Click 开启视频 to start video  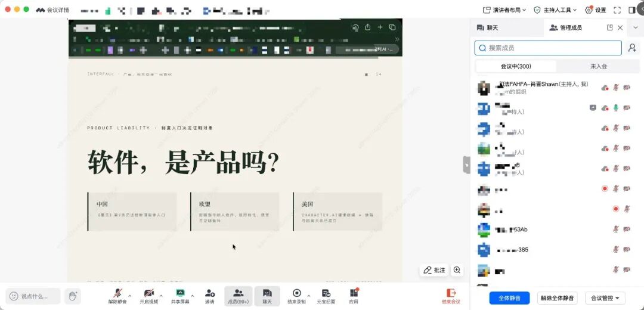tap(148, 296)
